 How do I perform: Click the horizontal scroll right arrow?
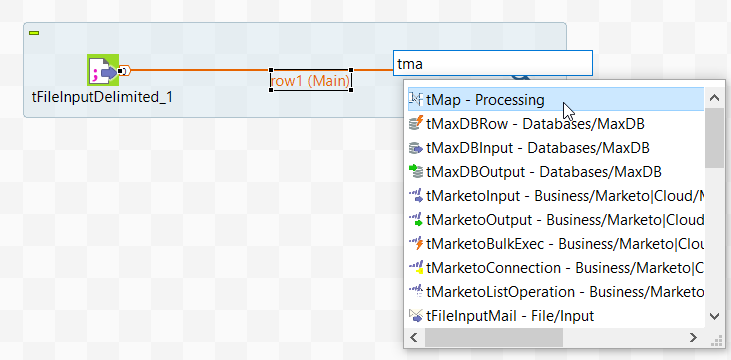pyautogui.click(x=693, y=337)
